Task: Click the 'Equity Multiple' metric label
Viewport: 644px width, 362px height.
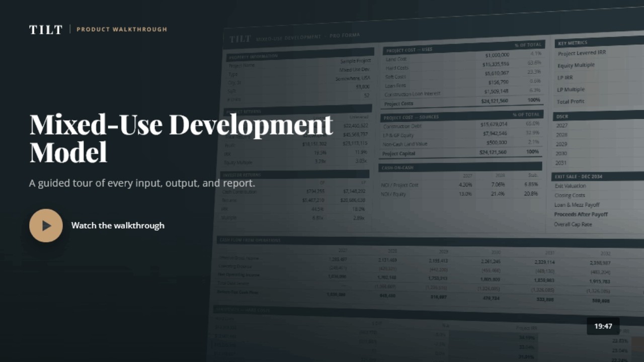Action: click(x=576, y=65)
